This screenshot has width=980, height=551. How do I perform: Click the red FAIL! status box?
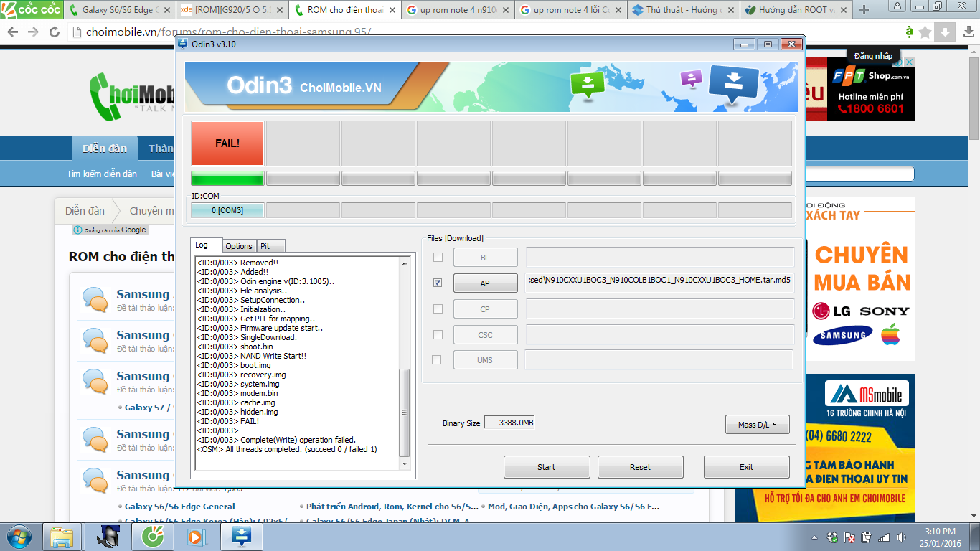pyautogui.click(x=227, y=143)
